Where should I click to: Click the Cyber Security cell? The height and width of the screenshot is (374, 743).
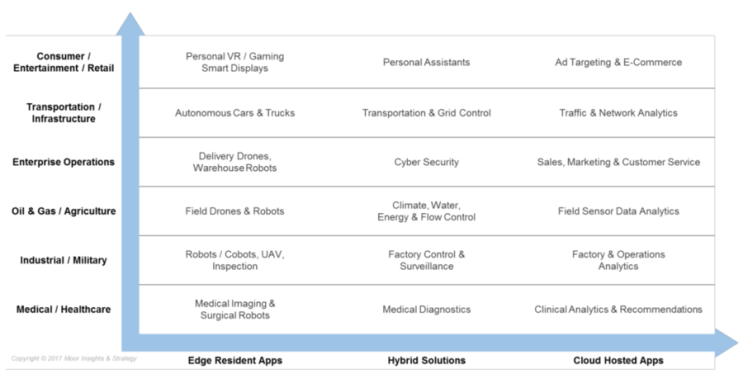(426, 162)
